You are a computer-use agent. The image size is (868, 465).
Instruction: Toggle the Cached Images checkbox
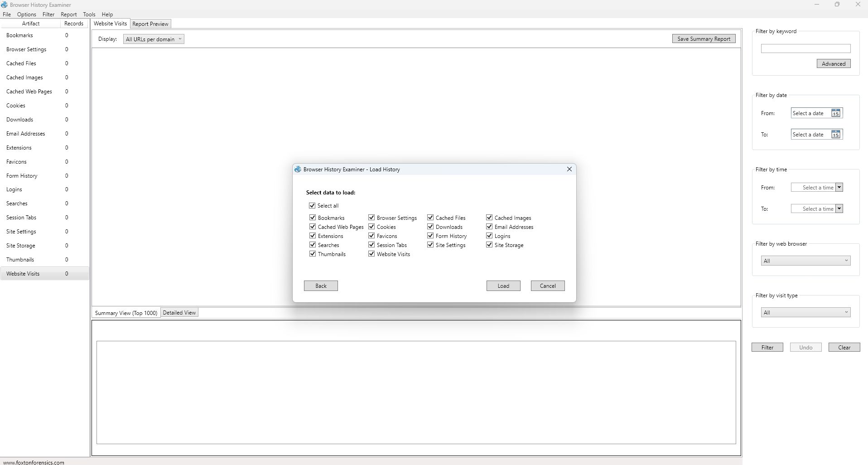pos(489,218)
